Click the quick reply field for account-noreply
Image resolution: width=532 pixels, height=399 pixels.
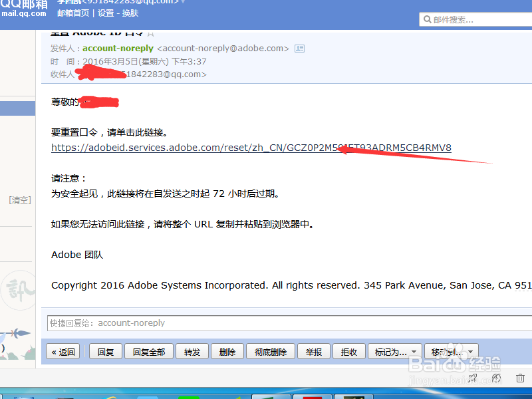click(289, 323)
